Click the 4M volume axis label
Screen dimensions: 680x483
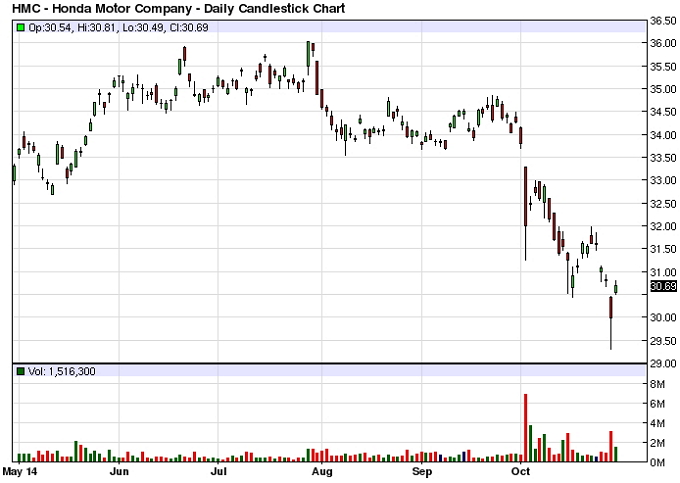[657, 423]
